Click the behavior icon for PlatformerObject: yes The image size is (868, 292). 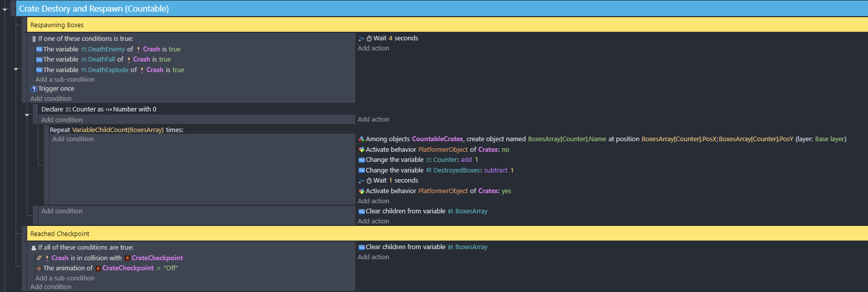(361, 191)
